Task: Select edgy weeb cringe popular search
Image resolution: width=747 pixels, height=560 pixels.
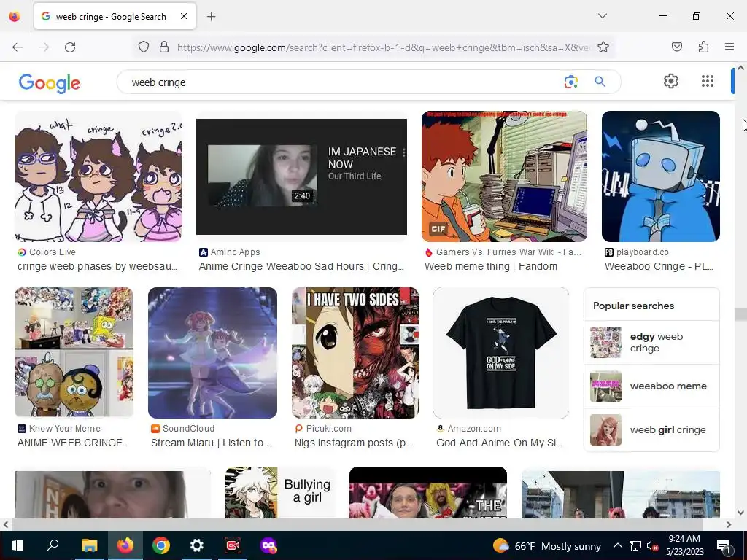Action: [651, 343]
